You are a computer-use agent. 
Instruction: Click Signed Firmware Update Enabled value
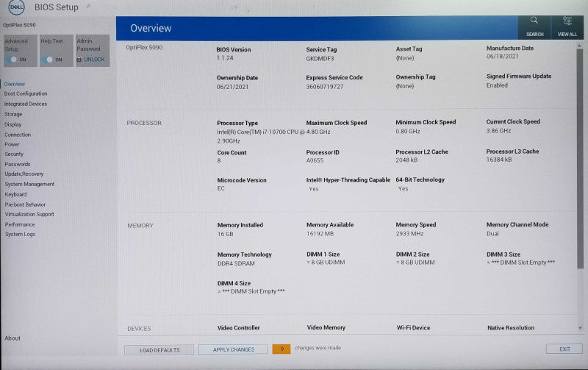pyautogui.click(x=497, y=85)
